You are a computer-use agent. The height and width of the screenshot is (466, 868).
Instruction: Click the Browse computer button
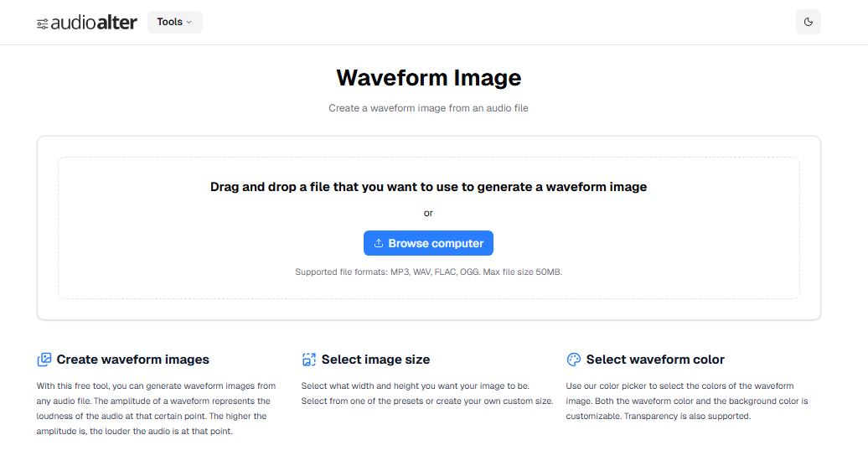click(x=428, y=243)
